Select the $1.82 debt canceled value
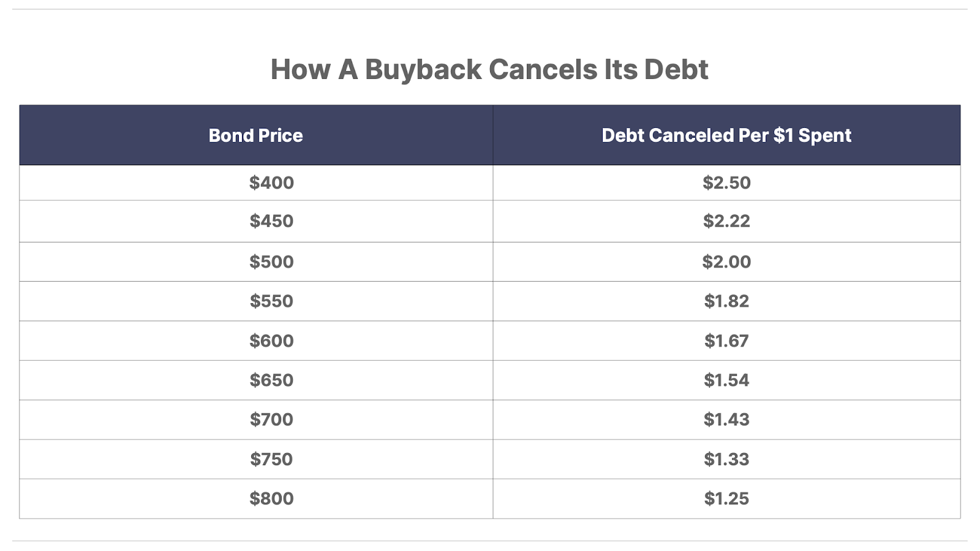Viewport: 980px width, 551px height. click(x=726, y=301)
